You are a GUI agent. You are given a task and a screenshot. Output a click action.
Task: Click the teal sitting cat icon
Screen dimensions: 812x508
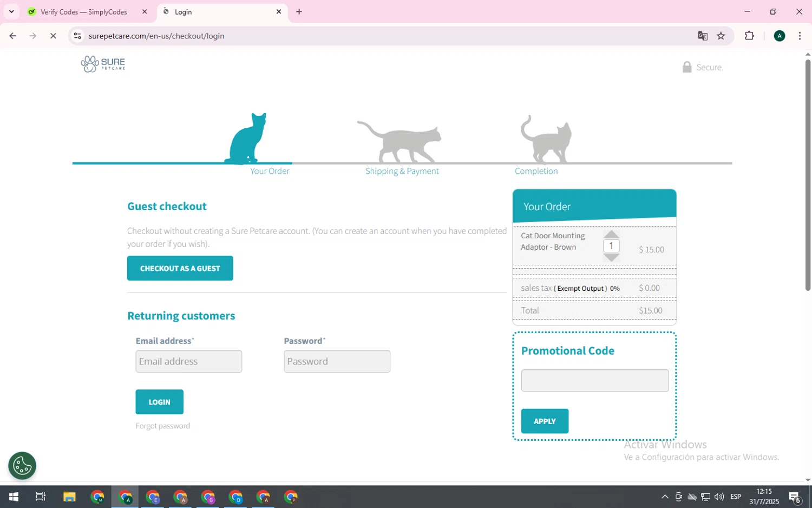coord(247,138)
